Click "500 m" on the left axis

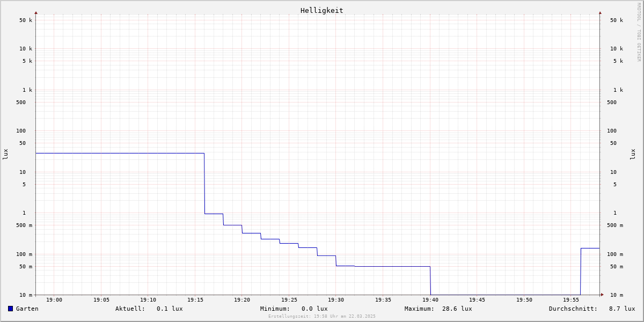pos(24,225)
